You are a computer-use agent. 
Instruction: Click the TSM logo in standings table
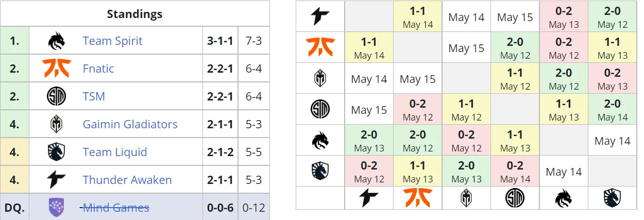56,96
